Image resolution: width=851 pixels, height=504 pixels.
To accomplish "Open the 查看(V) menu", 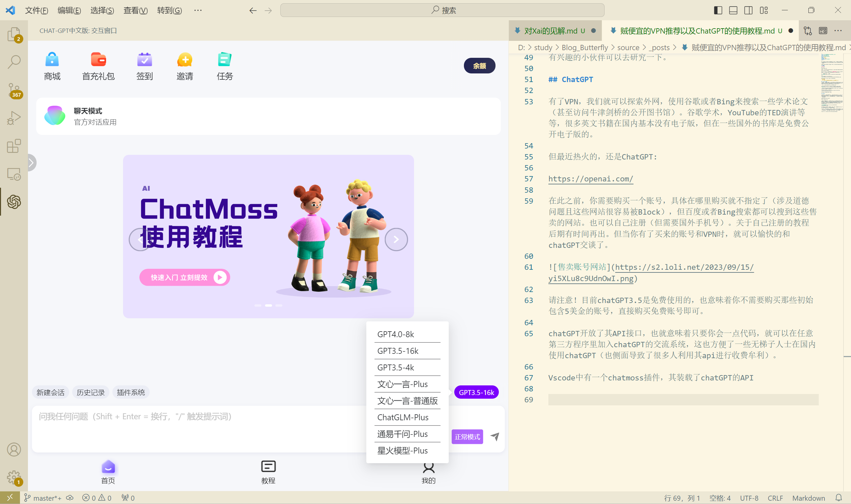I will [x=135, y=11].
